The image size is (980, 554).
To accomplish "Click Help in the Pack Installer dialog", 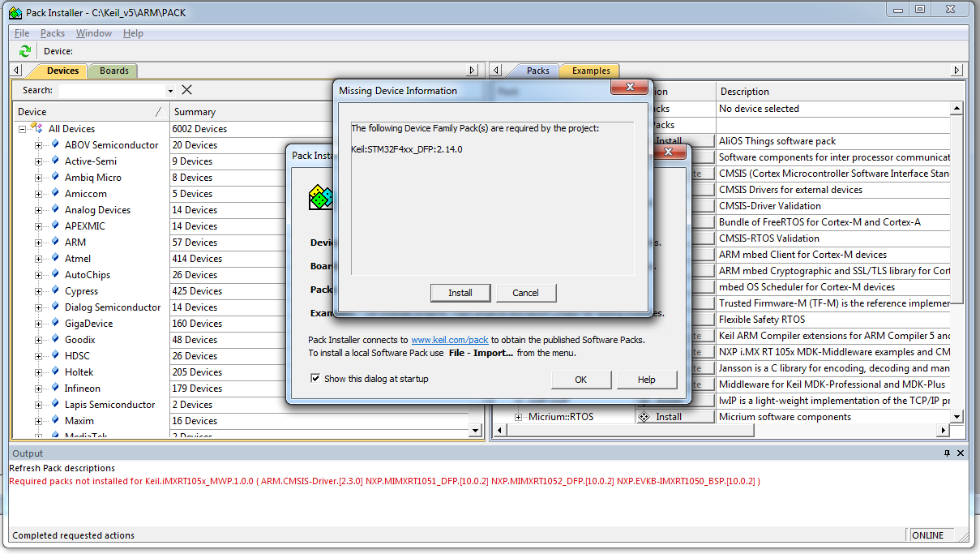I will point(647,380).
